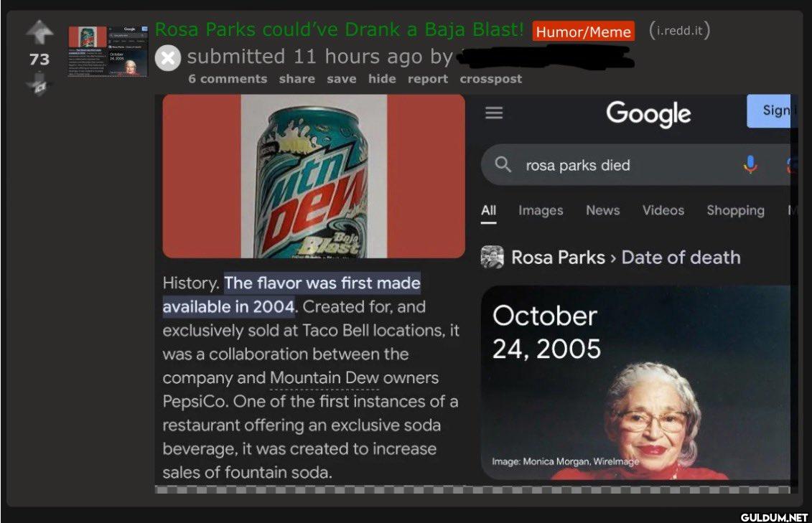Viewport: 812px width, 523px height.
Task: Open the post thumbnail preview
Action: (108, 51)
